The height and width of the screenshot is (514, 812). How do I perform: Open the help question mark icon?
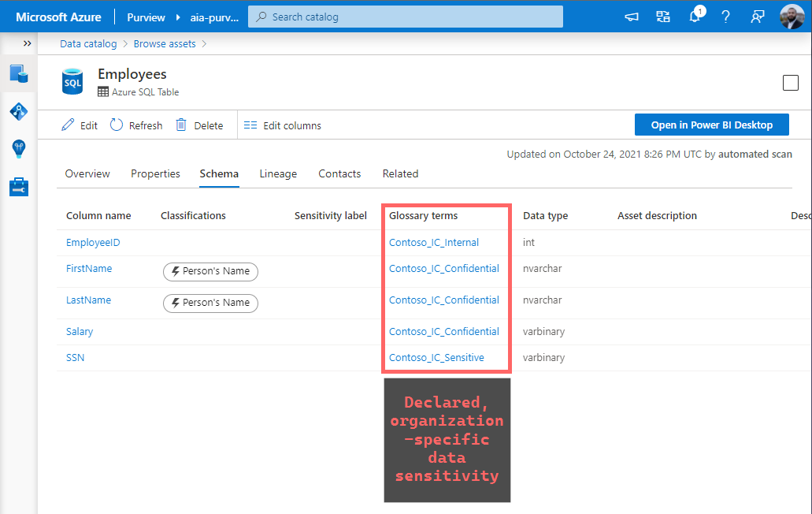725,17
